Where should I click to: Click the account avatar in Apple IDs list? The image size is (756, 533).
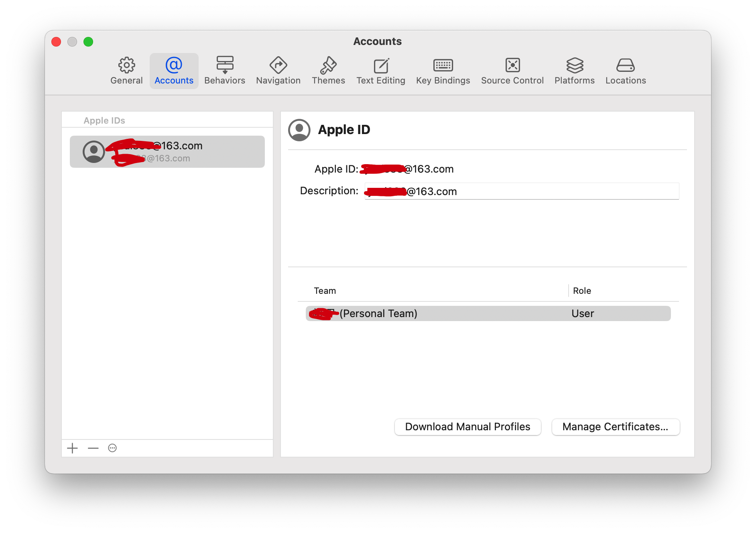[94, 152]
